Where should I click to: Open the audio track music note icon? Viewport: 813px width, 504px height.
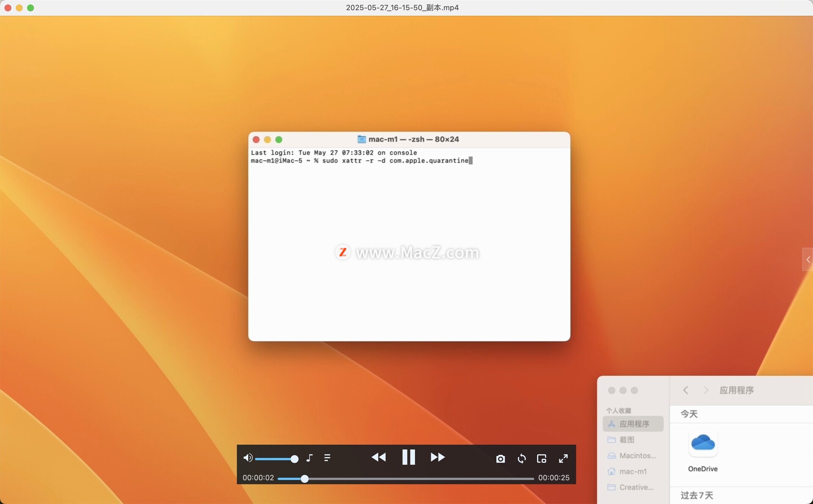tap(310, 458)
